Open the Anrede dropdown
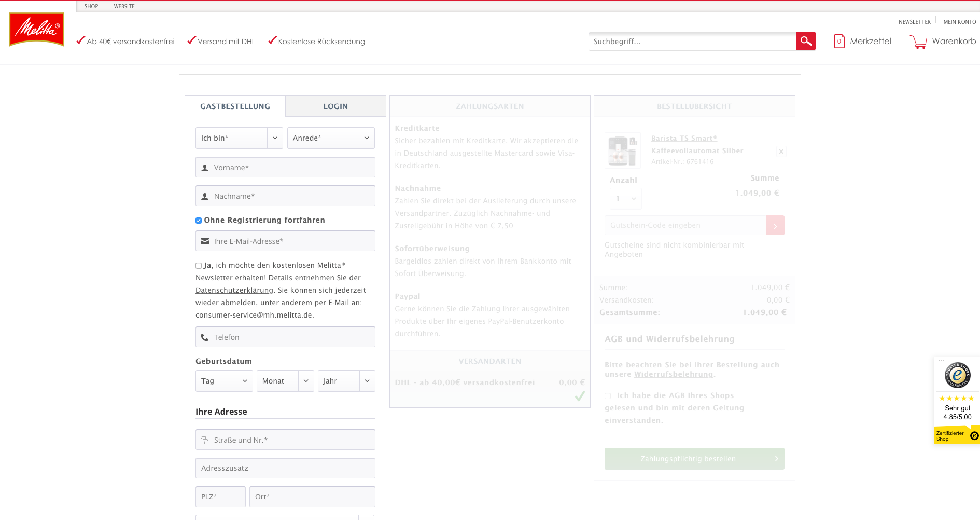 (x=331, y=138)
